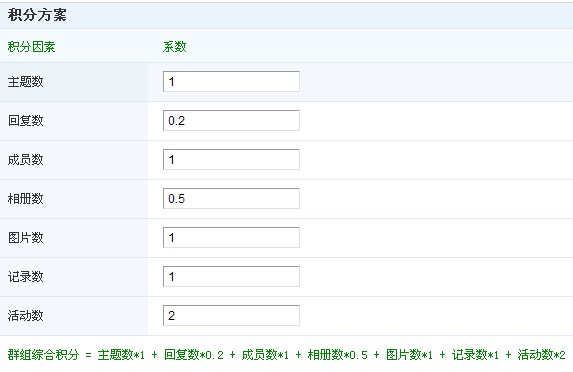Select the 积分因素 column header
573x372 pixels.
click(x=31, y=47)
